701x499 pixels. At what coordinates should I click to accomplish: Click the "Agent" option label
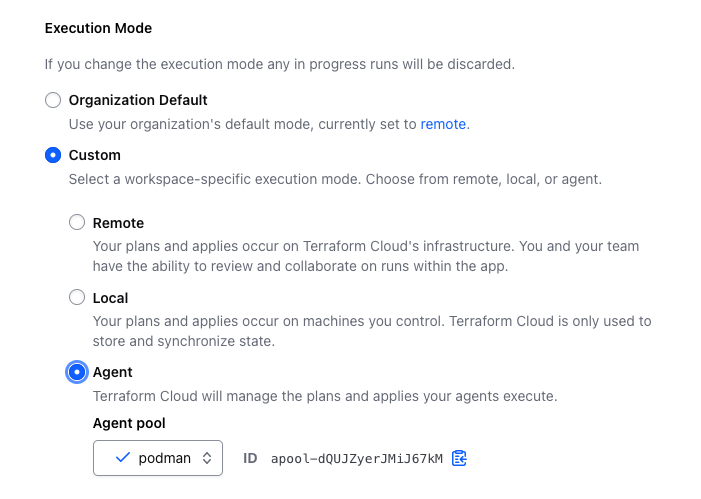tap(113, 372)
